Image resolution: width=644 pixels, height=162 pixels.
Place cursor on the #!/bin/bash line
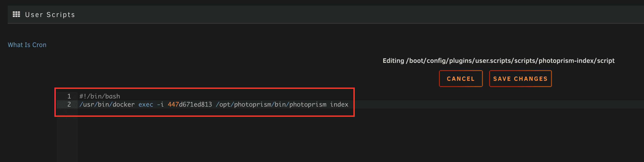coord(100,96)
